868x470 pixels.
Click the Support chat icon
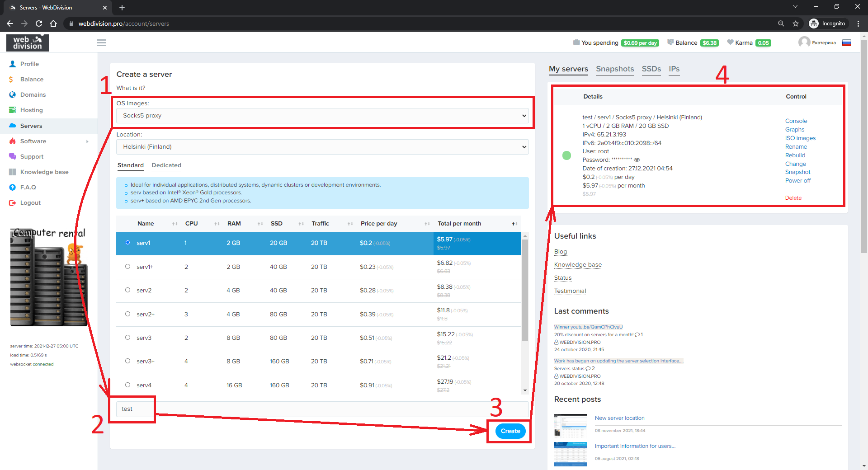[13, 157]
